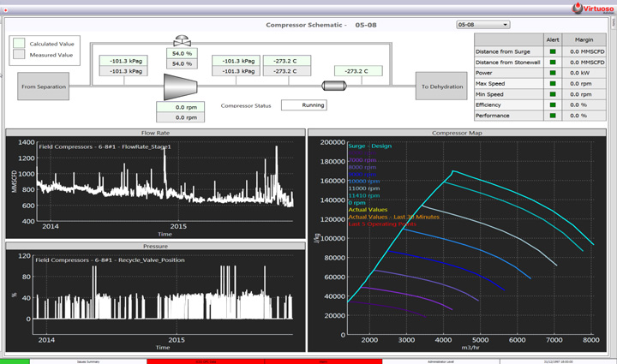
Task: Click the Power alert green indicator
Action: click(x=553, y=73)
